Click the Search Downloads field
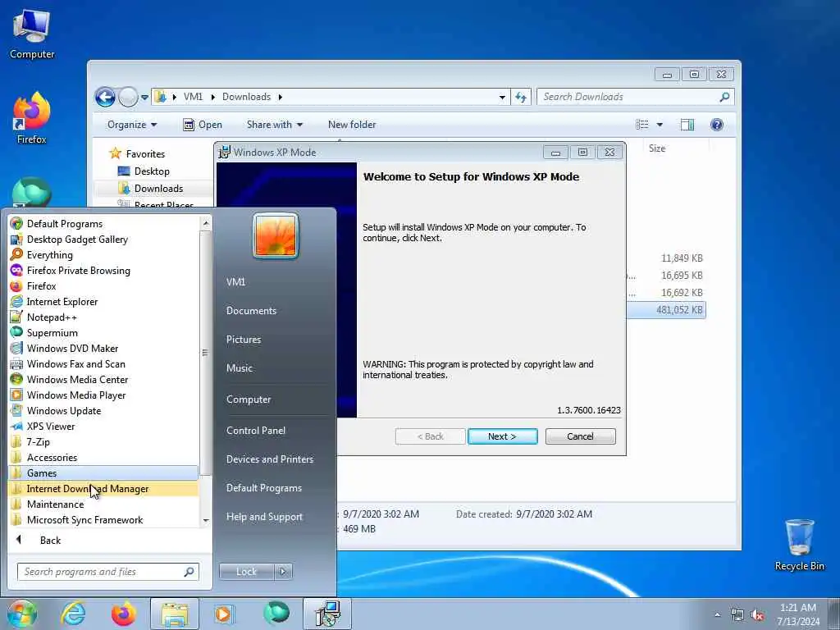 click(635, 97)
